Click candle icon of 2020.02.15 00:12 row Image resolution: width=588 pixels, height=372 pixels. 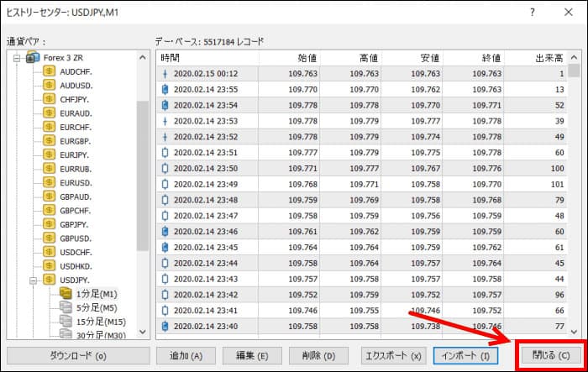click(165, 74)
